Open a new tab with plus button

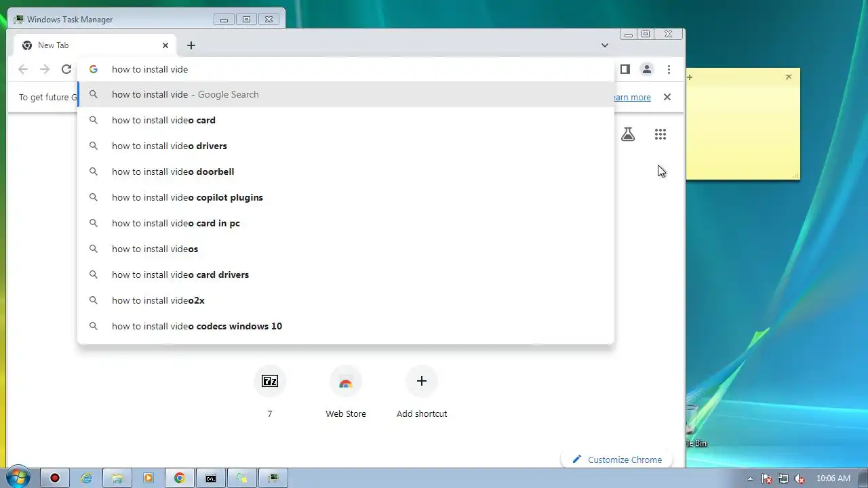191,45
